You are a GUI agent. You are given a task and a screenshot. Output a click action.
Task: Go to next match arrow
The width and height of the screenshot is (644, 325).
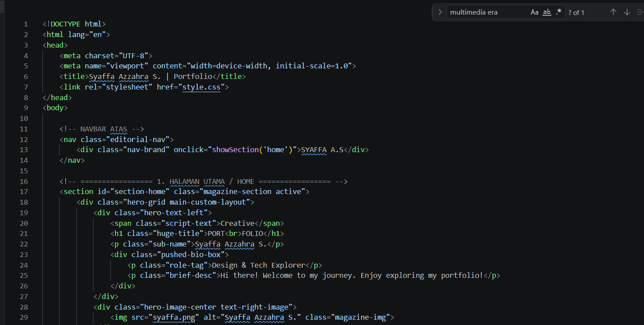coord(627,12)
